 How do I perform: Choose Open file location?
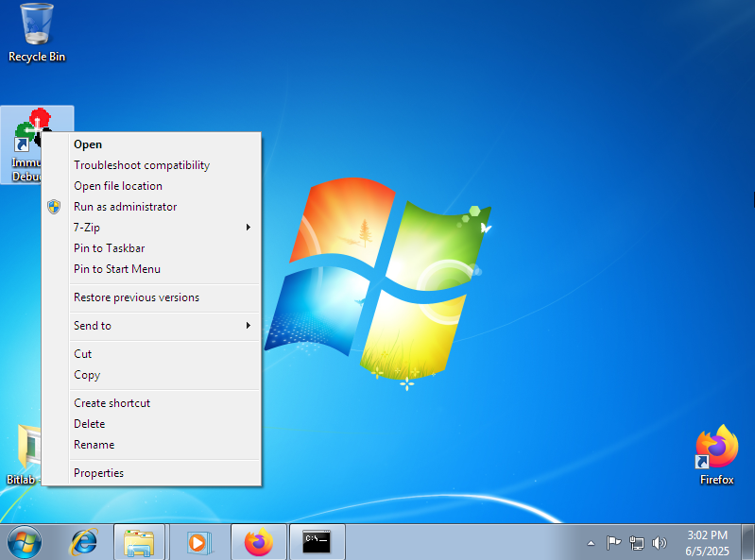[152, 186]
